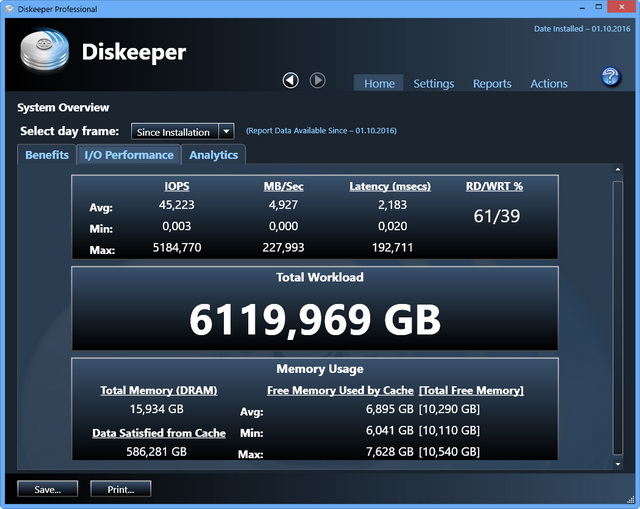This screenshot has width=640, height=509.
Task: Click the Print... button
Action: coord(120,489)
